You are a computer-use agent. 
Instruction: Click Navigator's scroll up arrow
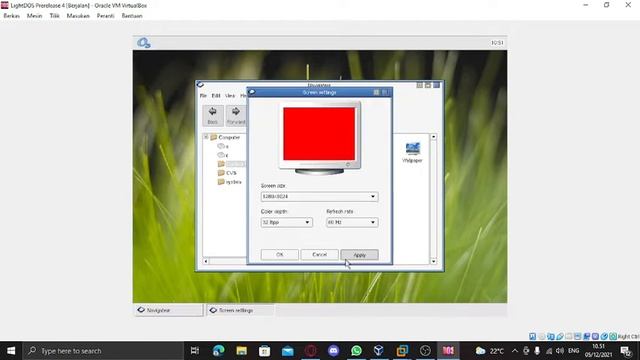pos(433,137)
